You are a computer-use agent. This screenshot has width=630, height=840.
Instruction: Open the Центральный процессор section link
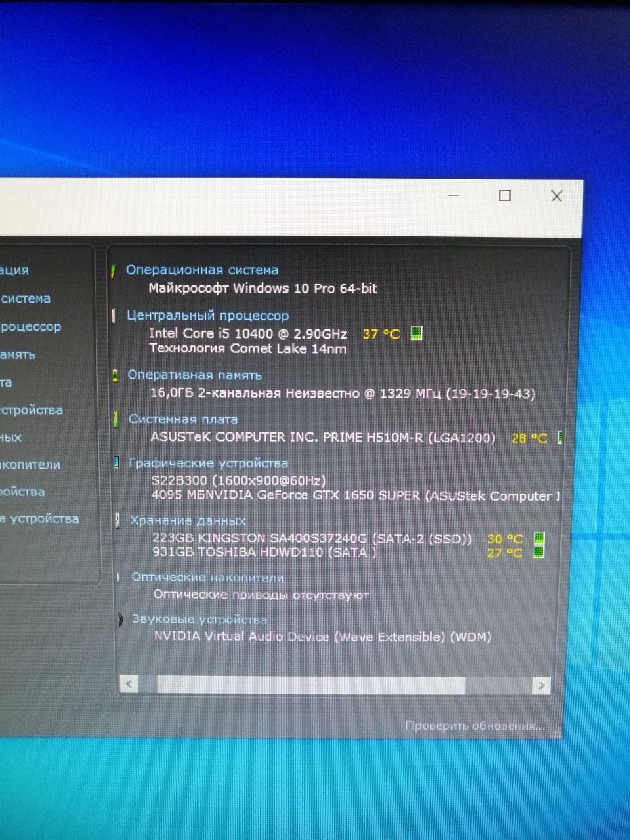(207, 316)
